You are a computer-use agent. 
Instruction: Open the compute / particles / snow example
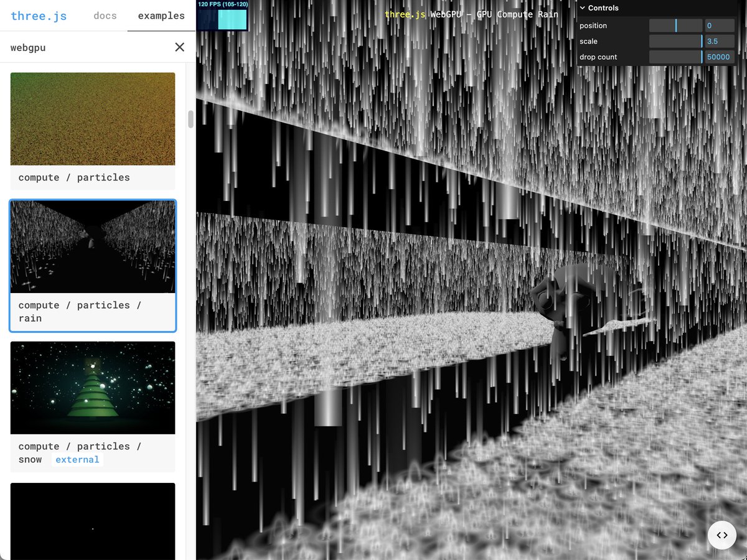pyautogui.click(x=92, y=387)
